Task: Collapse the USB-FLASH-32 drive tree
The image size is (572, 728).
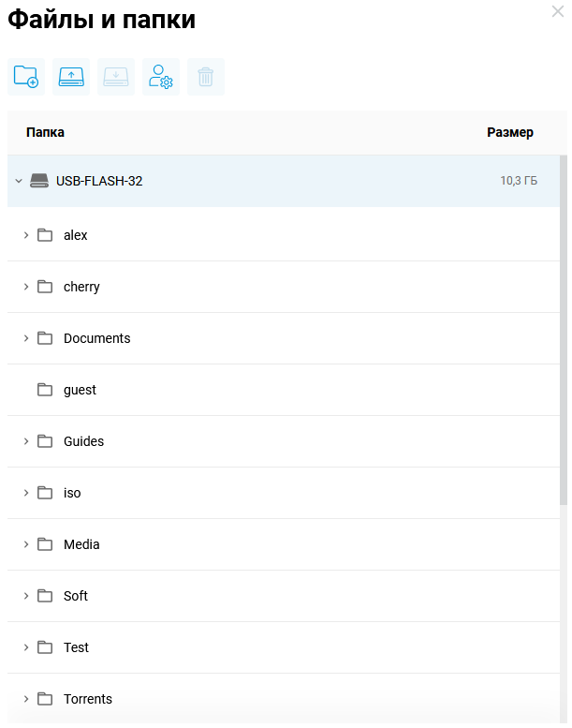Action: (19, 181)
